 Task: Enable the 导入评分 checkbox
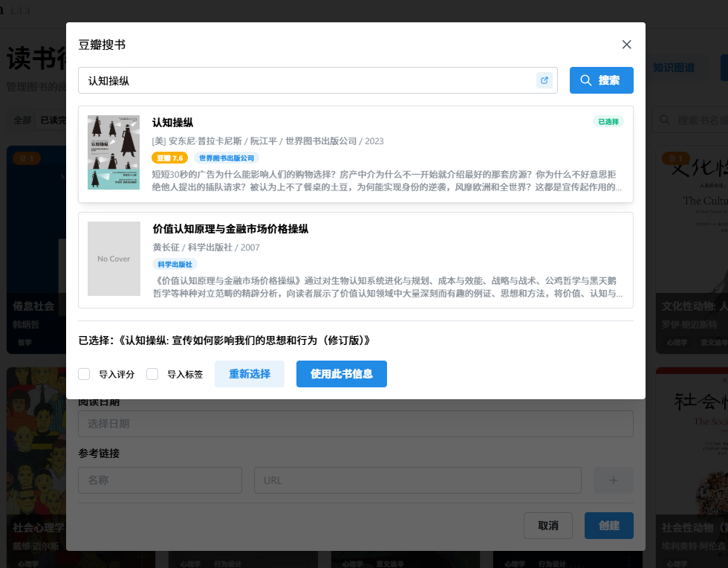pyautogui.click(x=84, y=374)
